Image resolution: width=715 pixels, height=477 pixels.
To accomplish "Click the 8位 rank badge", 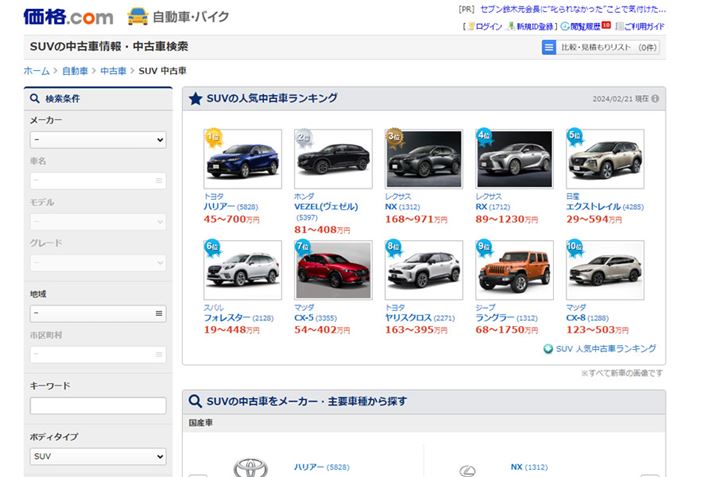I will click(394, 248).
